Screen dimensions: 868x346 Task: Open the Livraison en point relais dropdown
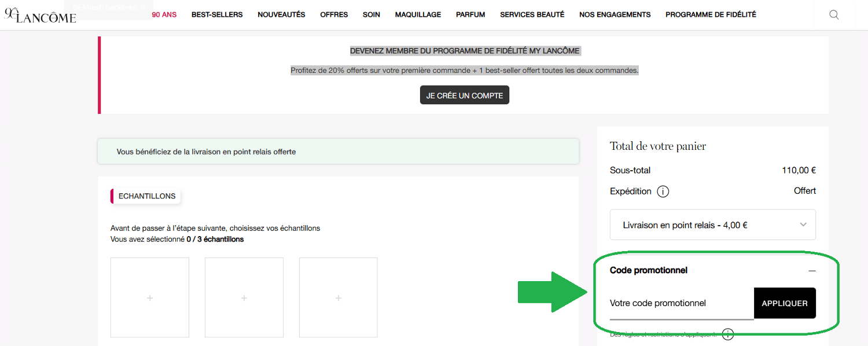[x=712, y=225]
